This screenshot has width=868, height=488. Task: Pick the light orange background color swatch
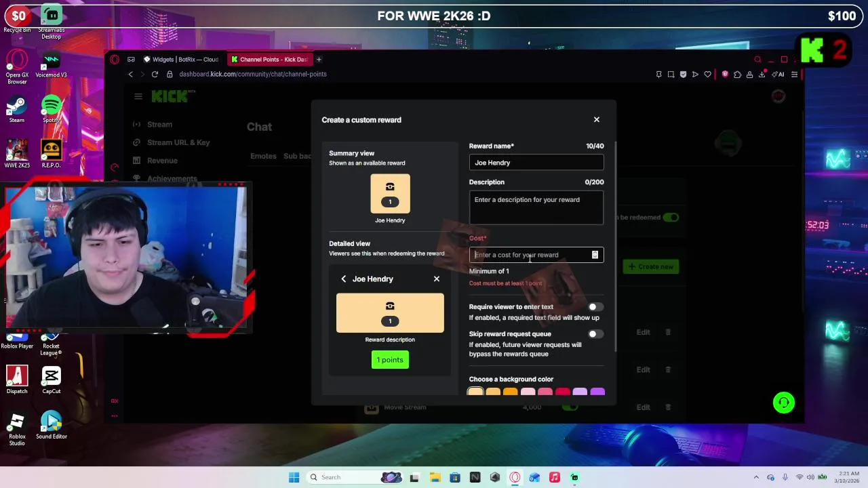click(x=493, y=392)
